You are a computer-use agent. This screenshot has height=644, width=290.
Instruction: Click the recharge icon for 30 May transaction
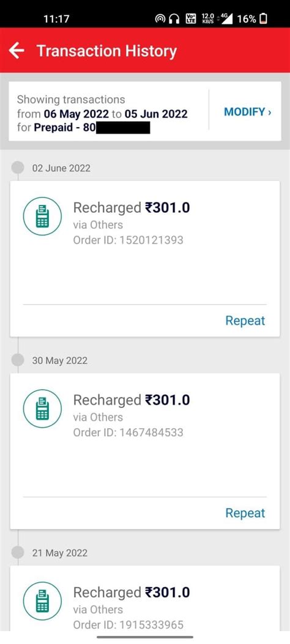click(42, 409)
